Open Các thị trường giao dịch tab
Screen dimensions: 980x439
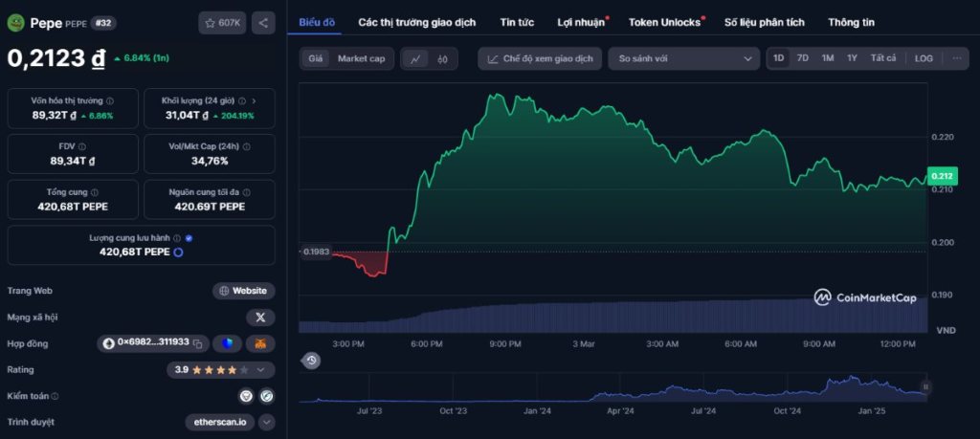pyautogui.click(x=417, y=23)
